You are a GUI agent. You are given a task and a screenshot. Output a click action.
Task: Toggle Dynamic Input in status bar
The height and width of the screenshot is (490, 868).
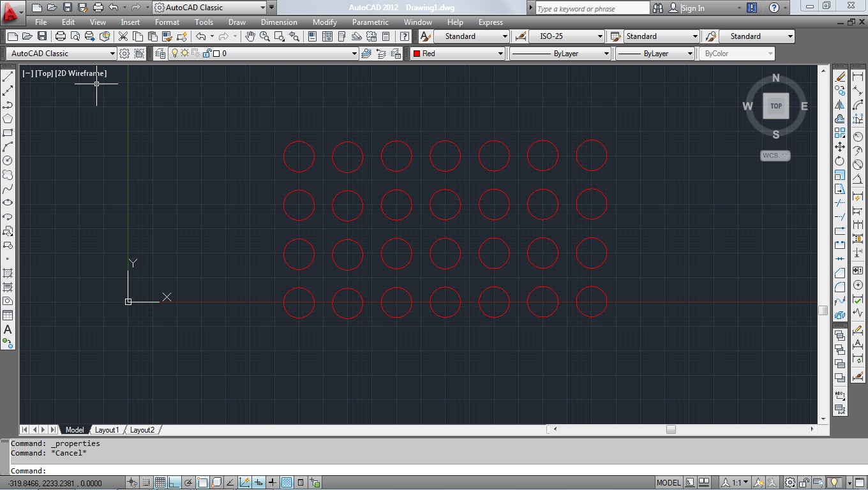(x=258, y=482)
